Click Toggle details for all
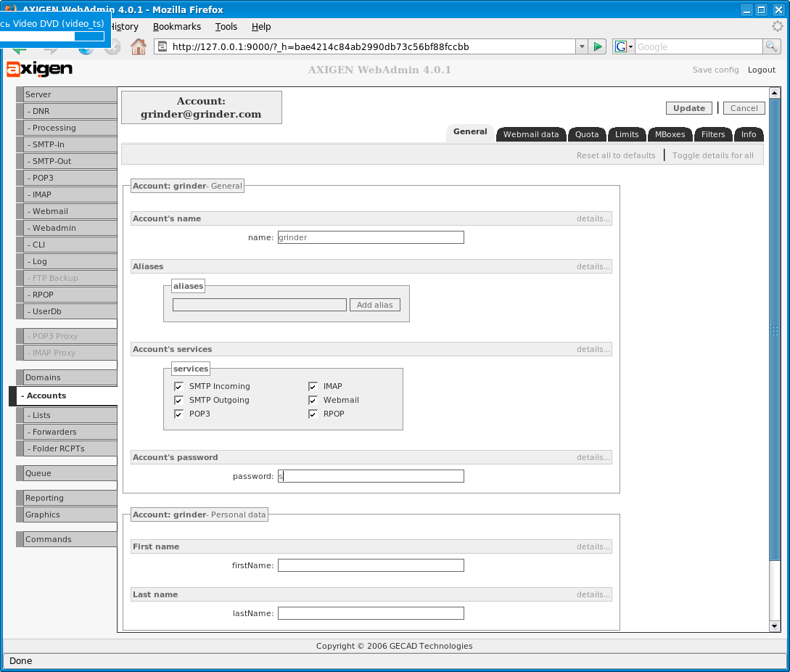The height and width of the screenshot is (672, 790). tap(713, 156)
